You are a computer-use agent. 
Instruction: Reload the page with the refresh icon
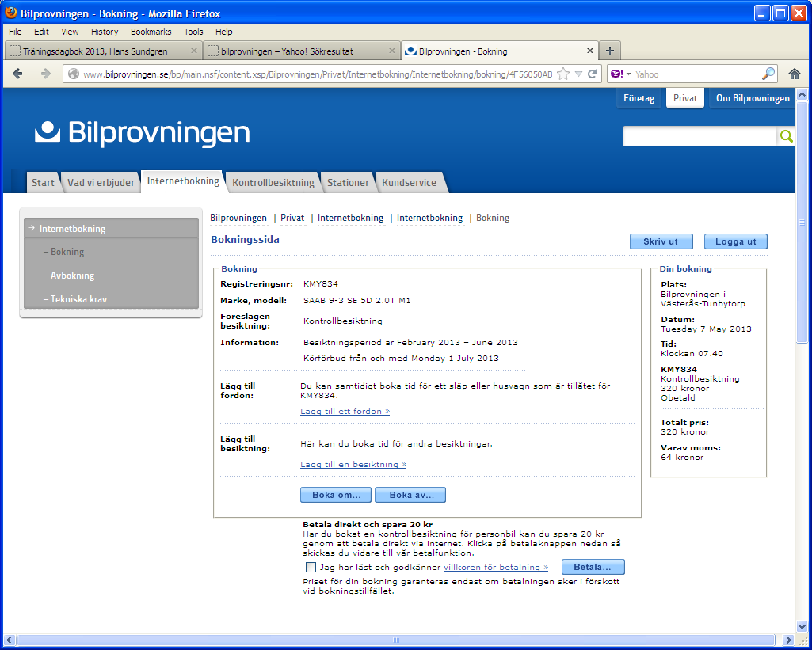[593, 74]
